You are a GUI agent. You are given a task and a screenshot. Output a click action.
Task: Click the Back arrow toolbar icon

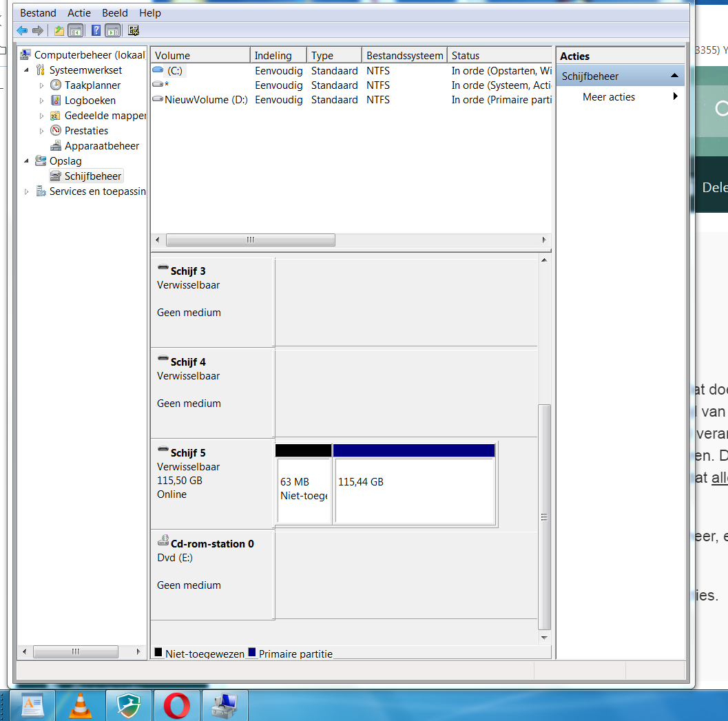(x=22, y=30)
